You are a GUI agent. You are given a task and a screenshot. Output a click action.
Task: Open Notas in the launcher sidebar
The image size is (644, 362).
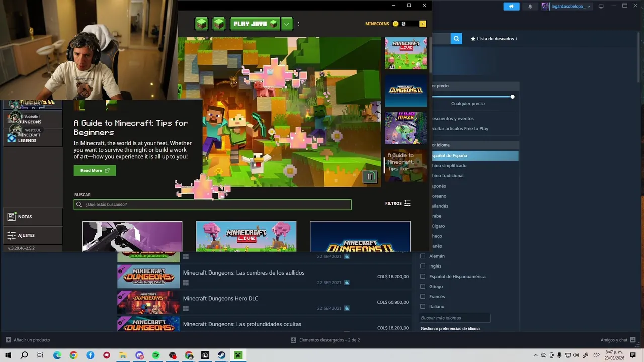(33, 217)
